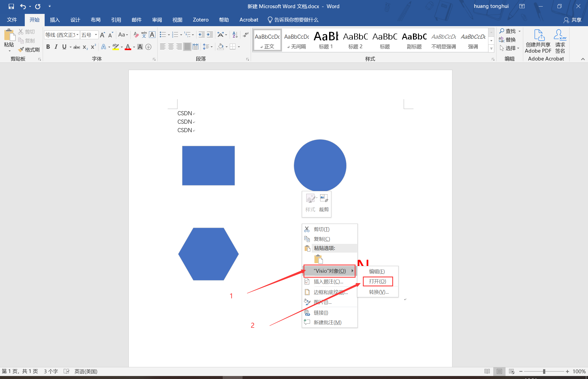Viewport: 588px width, 379px height.
Task: Toggle show paragraph marks button
Action: (246, 35)
